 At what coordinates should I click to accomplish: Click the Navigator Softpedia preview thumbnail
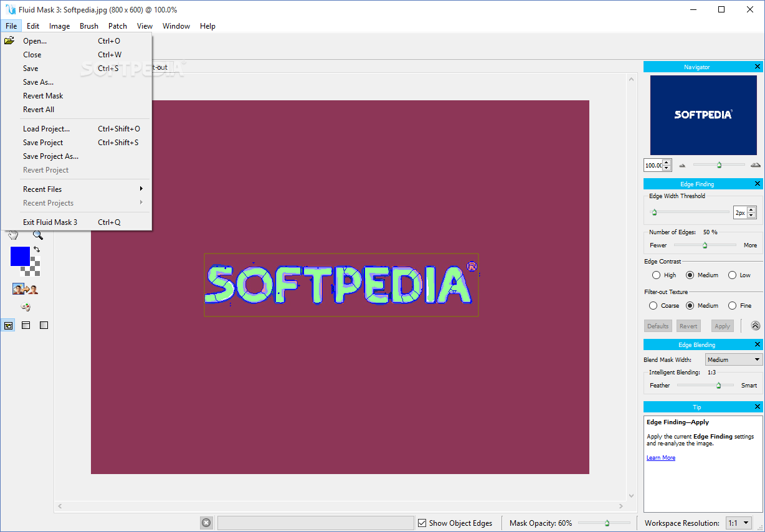click(703, 115)
